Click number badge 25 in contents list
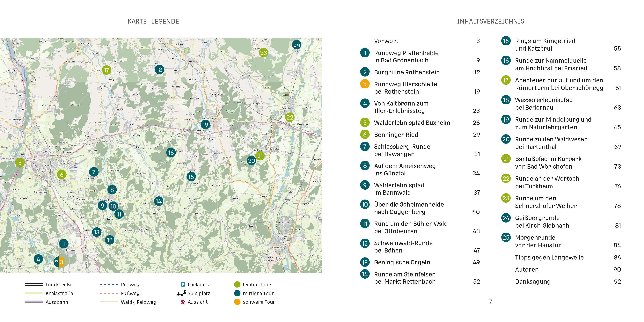644x322 pixels. 506,237
